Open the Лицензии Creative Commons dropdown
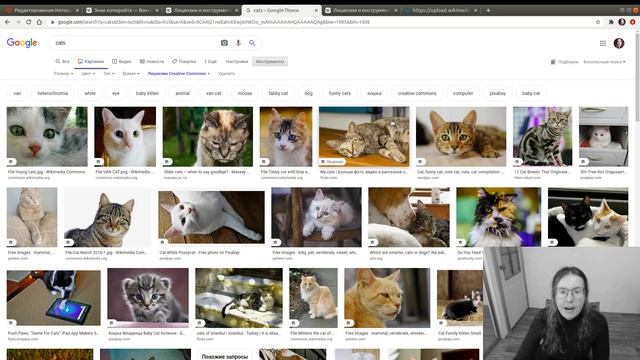 pos(179,73)
